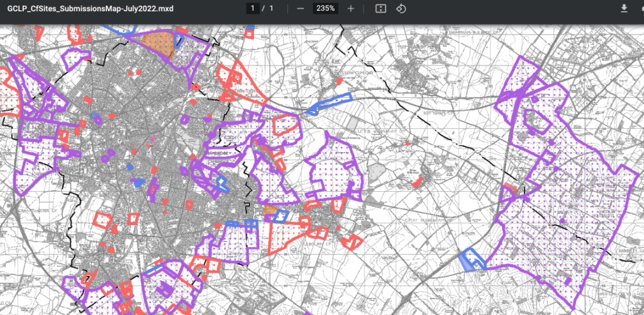Click the wide red outlined site at bottom center

coord(296,238)
